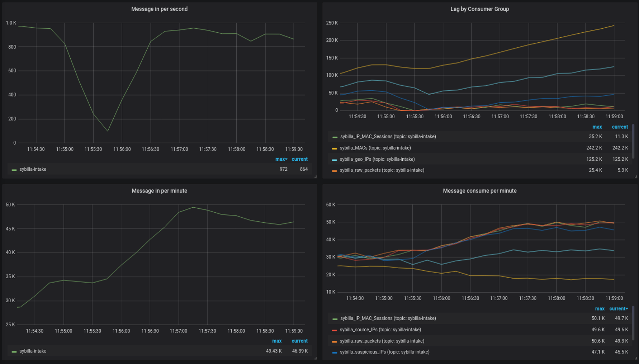
Task: Click 11:57:00 label on Lag by Consumer Group axis
Action: pos(500,117)
